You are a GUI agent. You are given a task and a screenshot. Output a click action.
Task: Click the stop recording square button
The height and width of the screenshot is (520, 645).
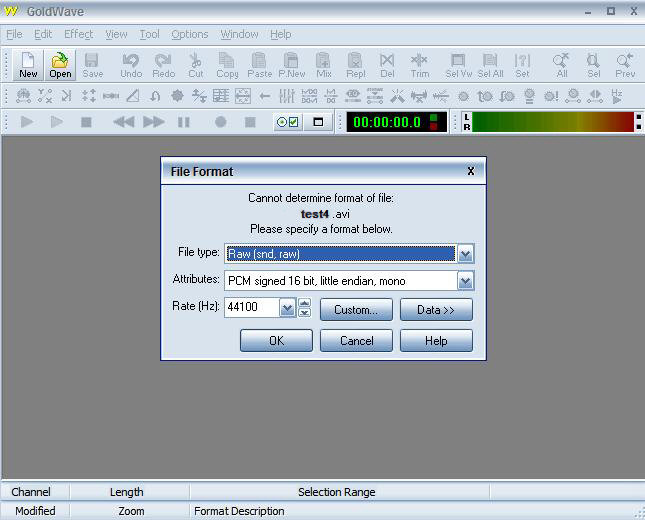click(250, 122)
